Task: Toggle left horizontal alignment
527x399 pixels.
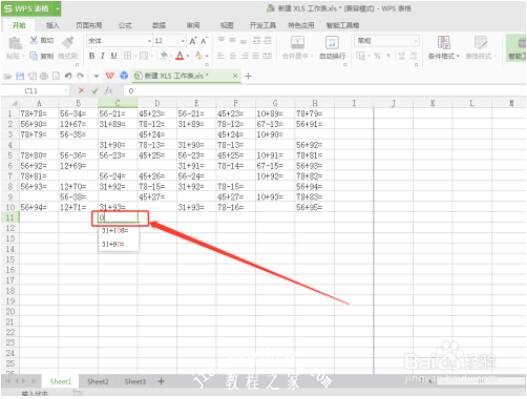Action: pos(221,55)
